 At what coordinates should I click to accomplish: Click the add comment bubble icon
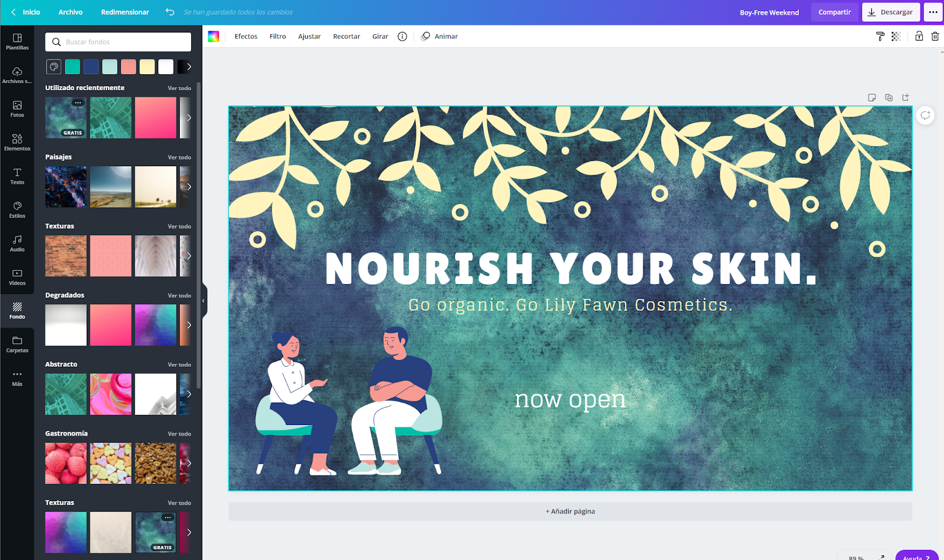coord(925,115)
